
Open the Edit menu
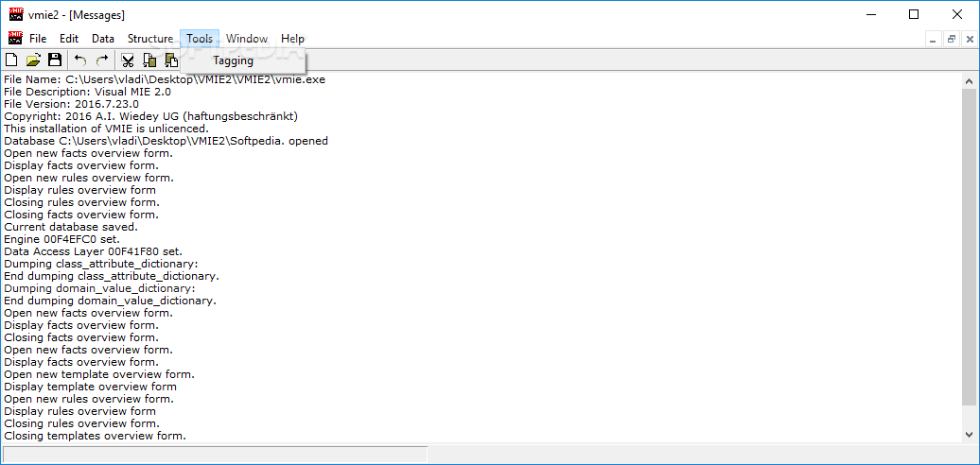(69, 39)
